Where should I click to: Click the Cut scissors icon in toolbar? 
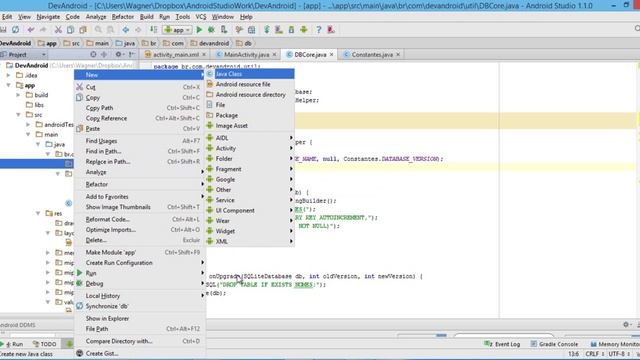click(x=58, y=30)
